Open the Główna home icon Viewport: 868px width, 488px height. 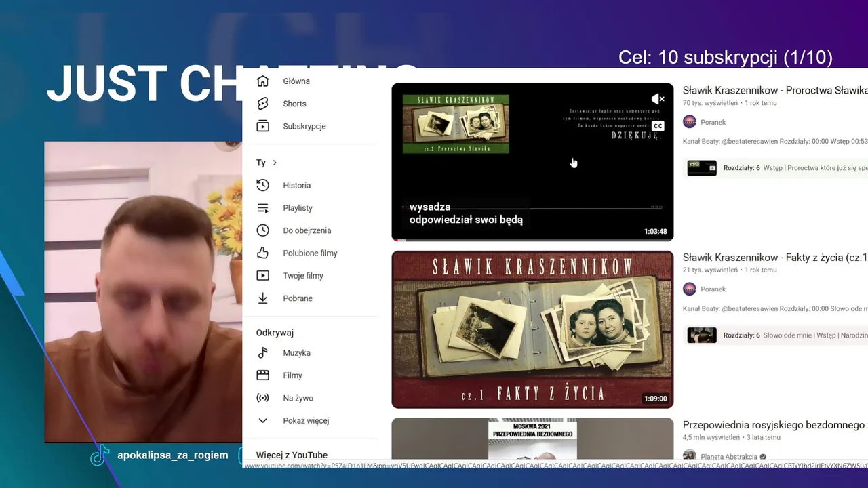coord(263,81)
